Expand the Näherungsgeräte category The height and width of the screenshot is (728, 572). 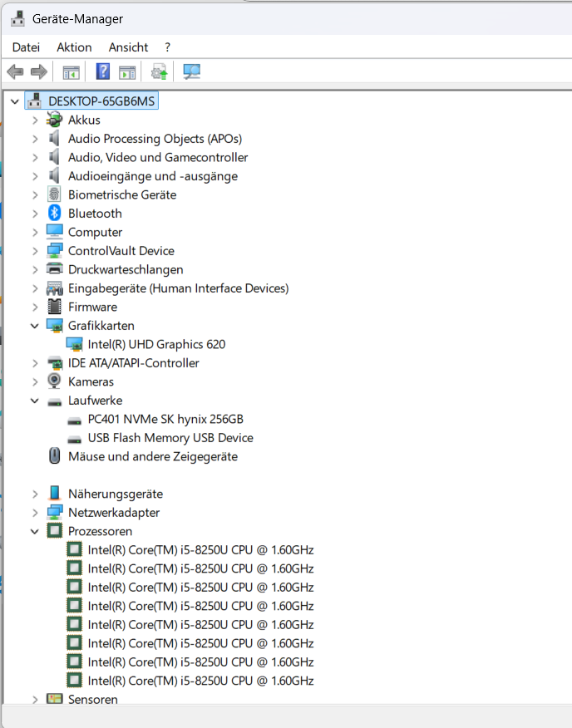coord(35,494)
